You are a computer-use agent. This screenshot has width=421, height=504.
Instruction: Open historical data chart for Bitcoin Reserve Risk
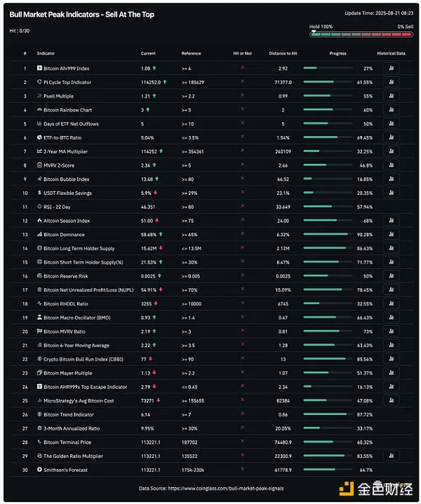[x=391, y=275]
